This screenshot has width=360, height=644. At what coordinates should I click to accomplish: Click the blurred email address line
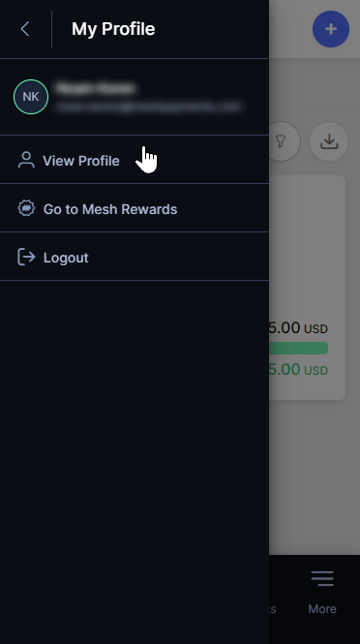[149, 107]
